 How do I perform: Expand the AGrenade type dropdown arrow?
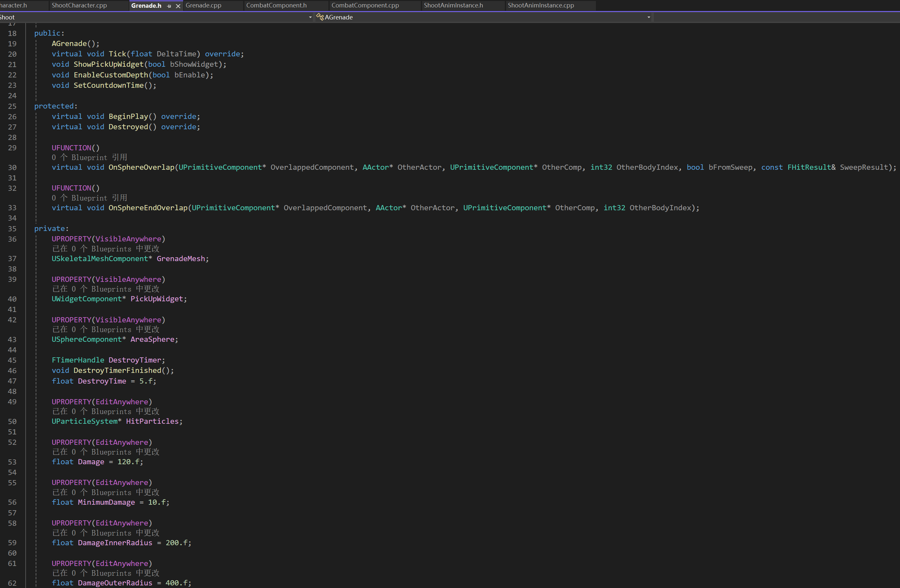coord(648,17)
